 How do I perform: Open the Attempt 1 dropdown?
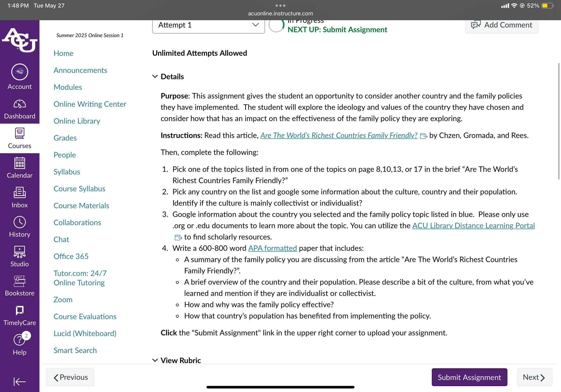[208, 25]
